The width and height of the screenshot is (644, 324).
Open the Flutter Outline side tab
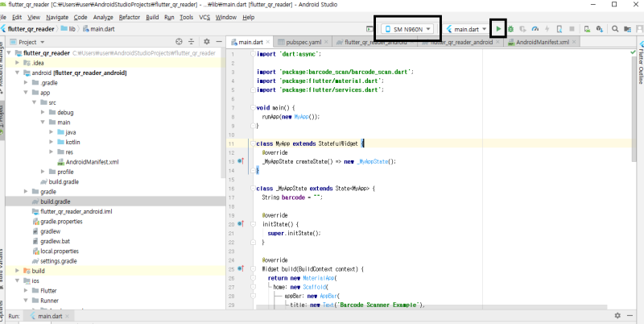[x=640, y=62]
